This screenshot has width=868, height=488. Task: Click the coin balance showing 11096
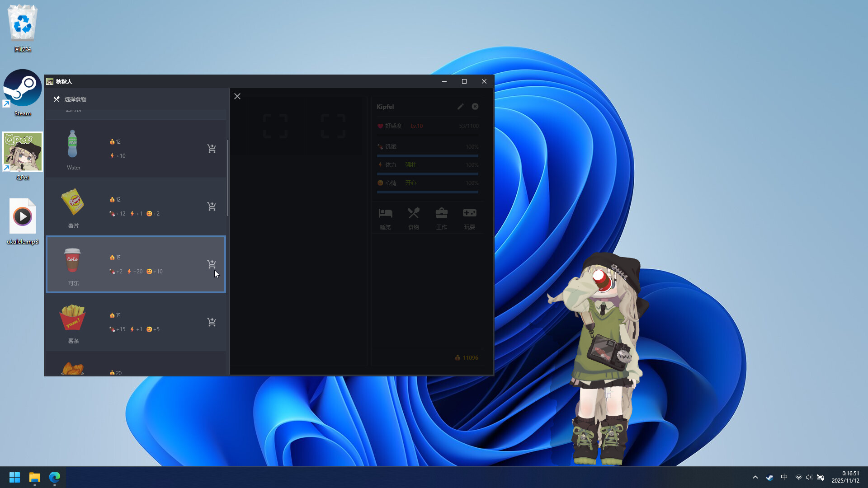467,357
